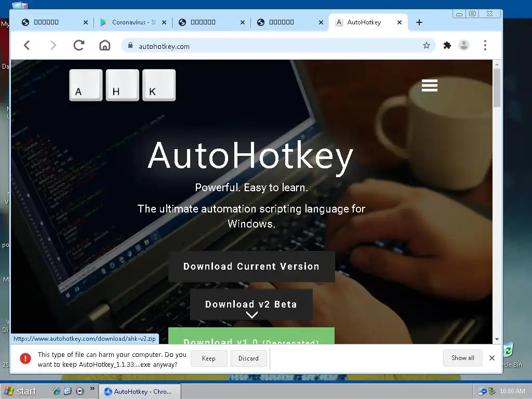Open the Windows Start menu
Viewport: 532px width, 399px height.
(x=20, y=391)
